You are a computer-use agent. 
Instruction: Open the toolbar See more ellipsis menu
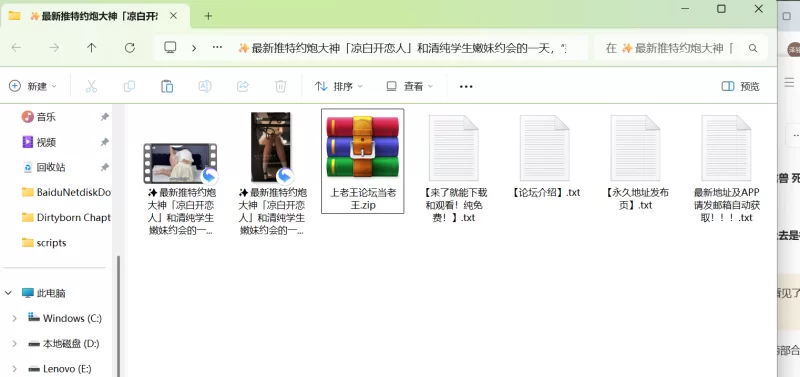(x=466, y=87)
